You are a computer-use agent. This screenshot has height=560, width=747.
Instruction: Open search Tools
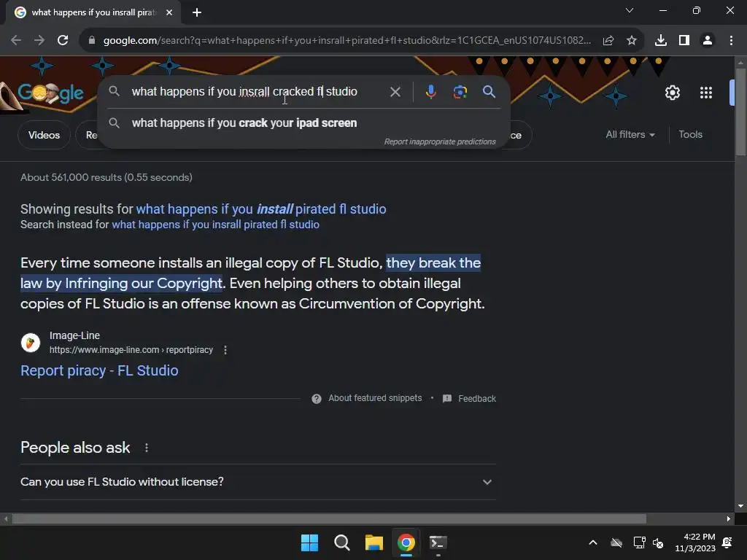pyautogui.click(x=690, y=134)
